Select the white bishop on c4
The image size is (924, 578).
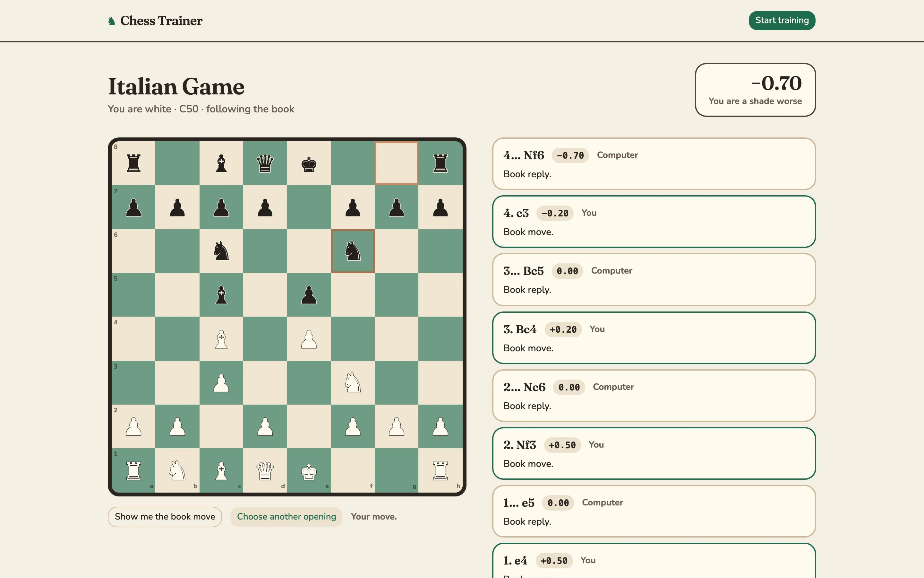pos(221,339)
